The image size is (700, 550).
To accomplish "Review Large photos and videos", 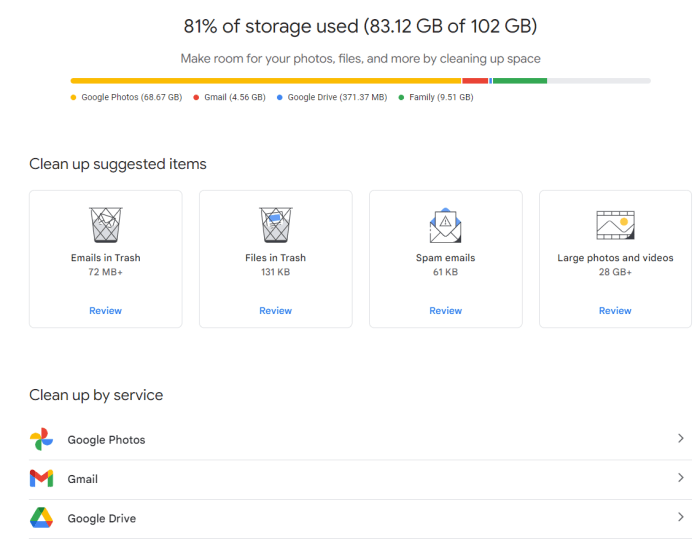I will tap(615, 311).
